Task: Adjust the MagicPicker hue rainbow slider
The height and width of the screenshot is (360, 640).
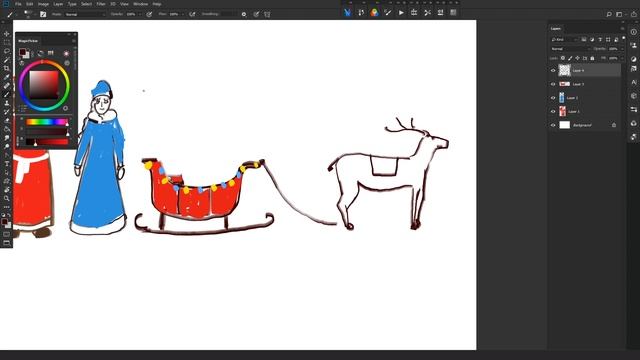Action: 46,122
